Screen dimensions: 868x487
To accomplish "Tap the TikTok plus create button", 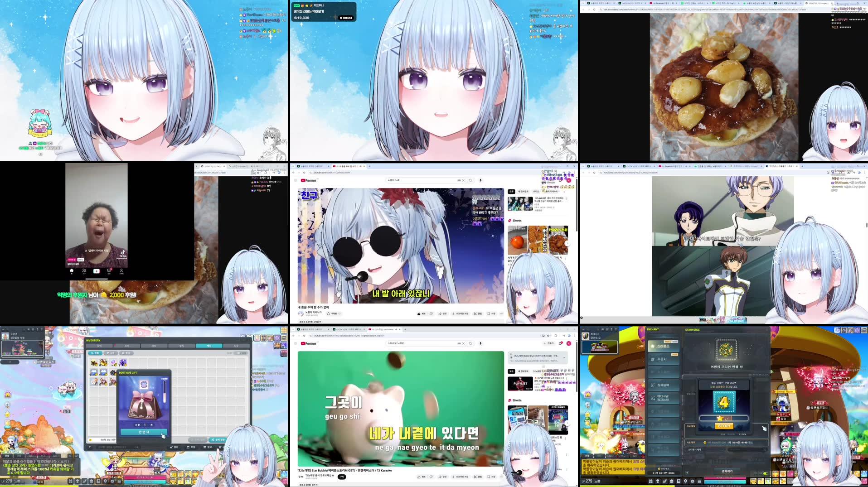I will pos(96,271).
